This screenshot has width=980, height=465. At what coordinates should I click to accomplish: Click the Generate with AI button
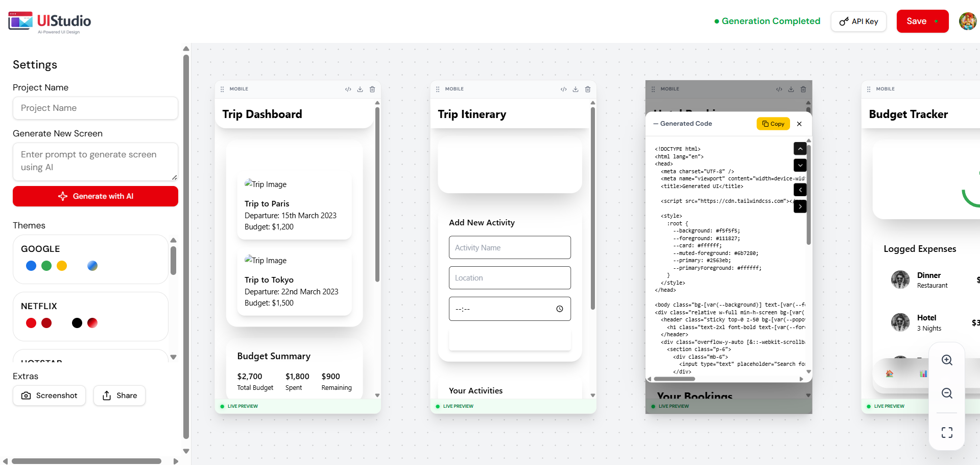[x=95, y=196]
